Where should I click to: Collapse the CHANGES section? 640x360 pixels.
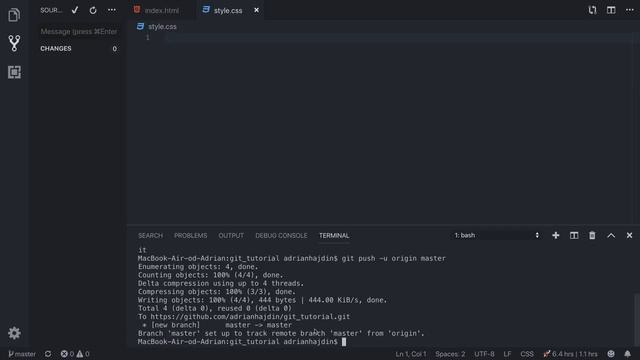point(56,49)
